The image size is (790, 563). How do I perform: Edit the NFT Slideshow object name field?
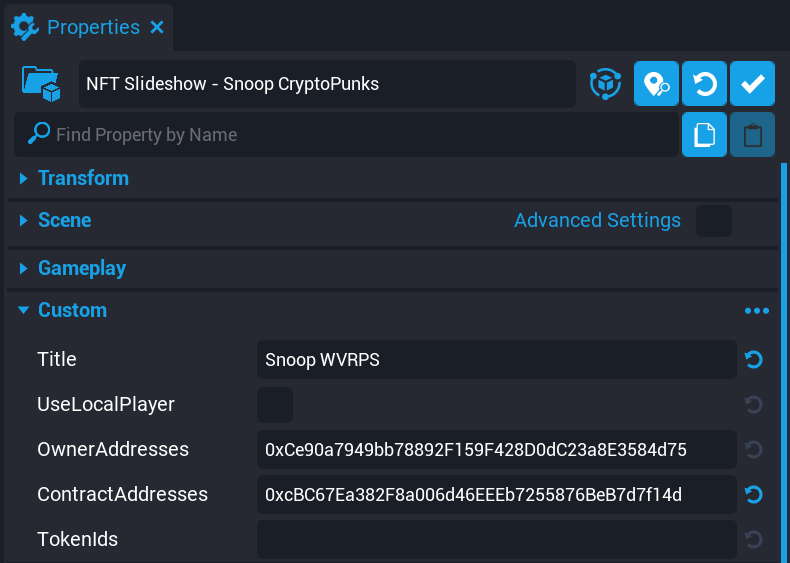pyautogui.click(x=327, y=84)
